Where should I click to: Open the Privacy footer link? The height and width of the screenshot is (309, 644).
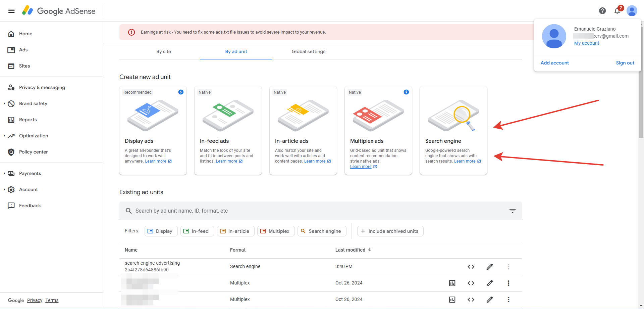pyautogui.click(x=35, y=300)
